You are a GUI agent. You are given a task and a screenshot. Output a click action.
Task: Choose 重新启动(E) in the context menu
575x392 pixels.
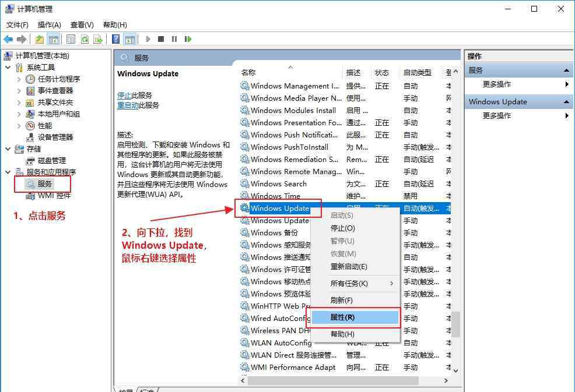coord(355,267)
